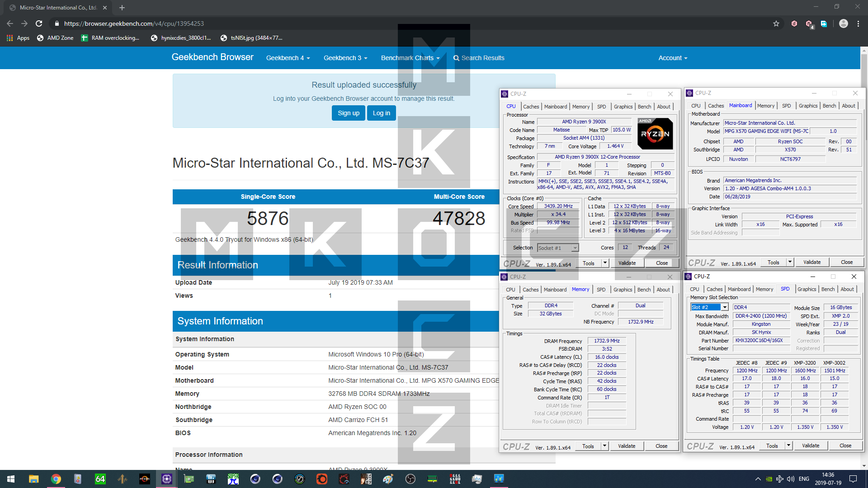Open Search Results page
868x488 pixels.
(x=479, y=58)
